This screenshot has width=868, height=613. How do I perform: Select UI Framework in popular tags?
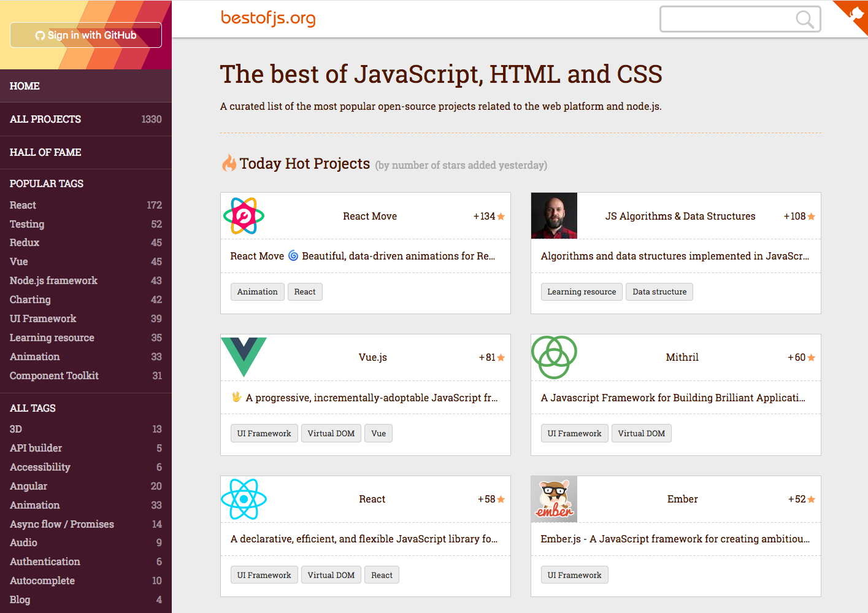pos(86,318)
